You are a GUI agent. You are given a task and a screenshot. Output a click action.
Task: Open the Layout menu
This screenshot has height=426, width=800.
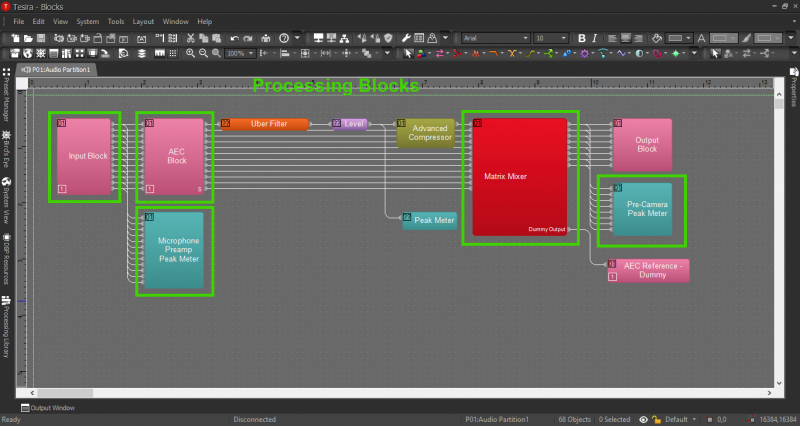point(143,21)
